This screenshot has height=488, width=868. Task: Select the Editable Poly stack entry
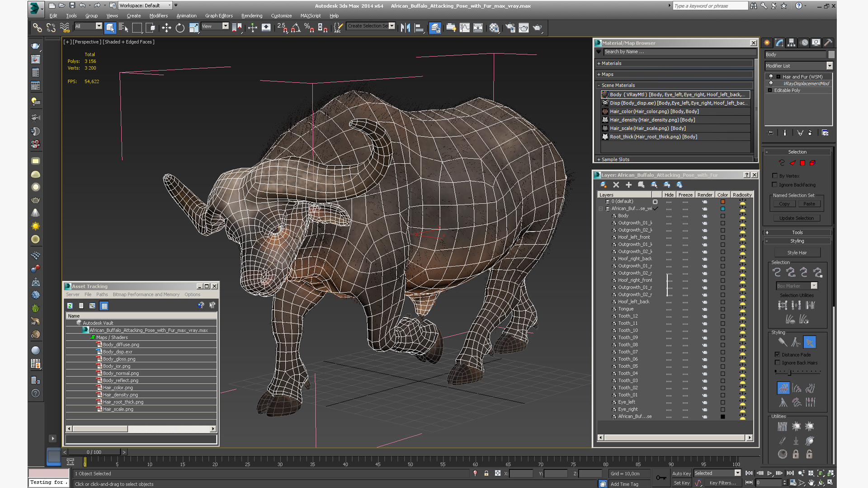pos(787,90)
